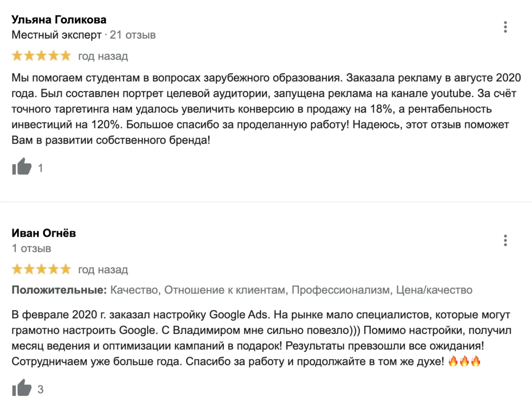Click the "Положительные:" label
Image resolution: width=532 pixels, height=407 pixels.
pos(59,290)
